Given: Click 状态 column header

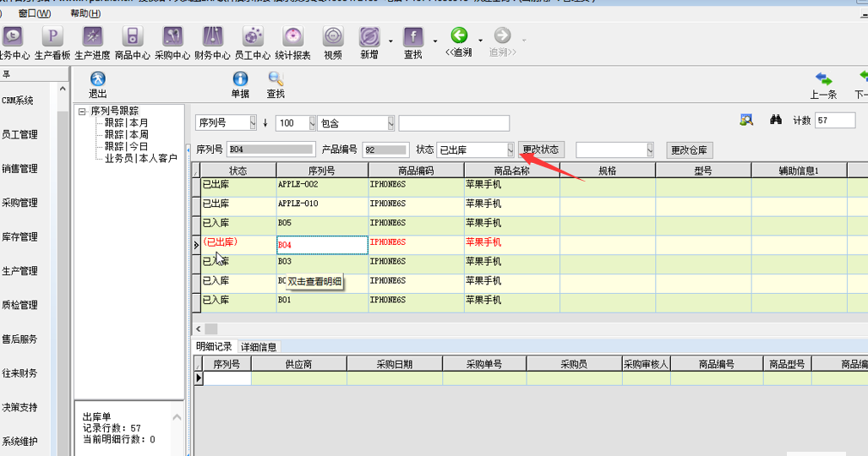Looking at the screenshot, I should pyautogui.click(x=238, y=171).
